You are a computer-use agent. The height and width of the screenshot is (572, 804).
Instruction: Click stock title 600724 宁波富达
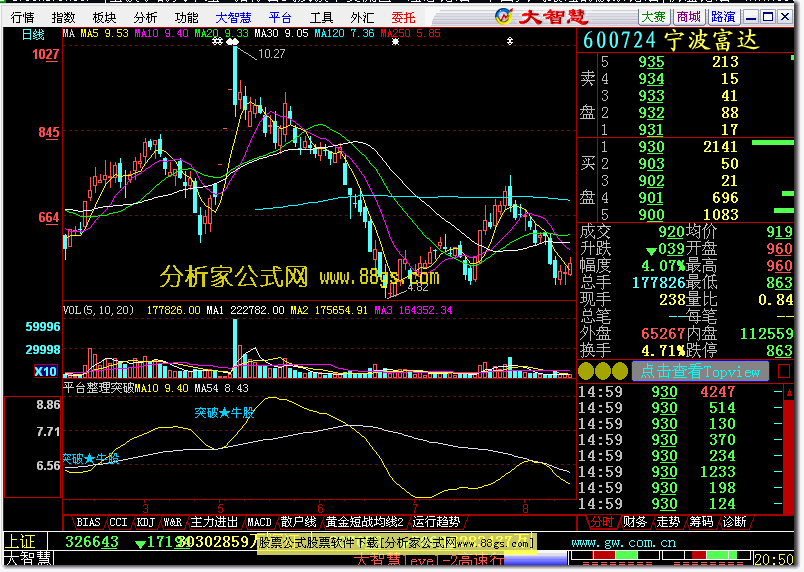tap(671, 40)
